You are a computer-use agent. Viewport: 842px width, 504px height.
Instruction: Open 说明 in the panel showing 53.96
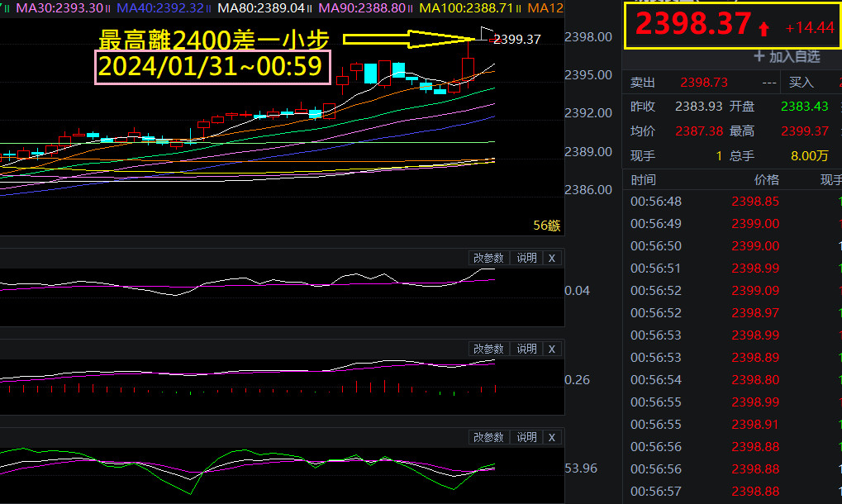pyautogui.click(x=526, y=437)
